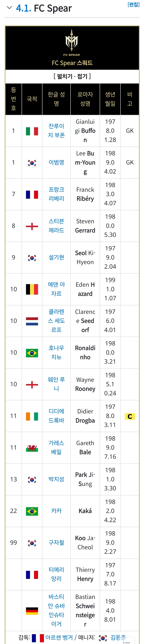Open the 카카 player link

click(56, 511)
